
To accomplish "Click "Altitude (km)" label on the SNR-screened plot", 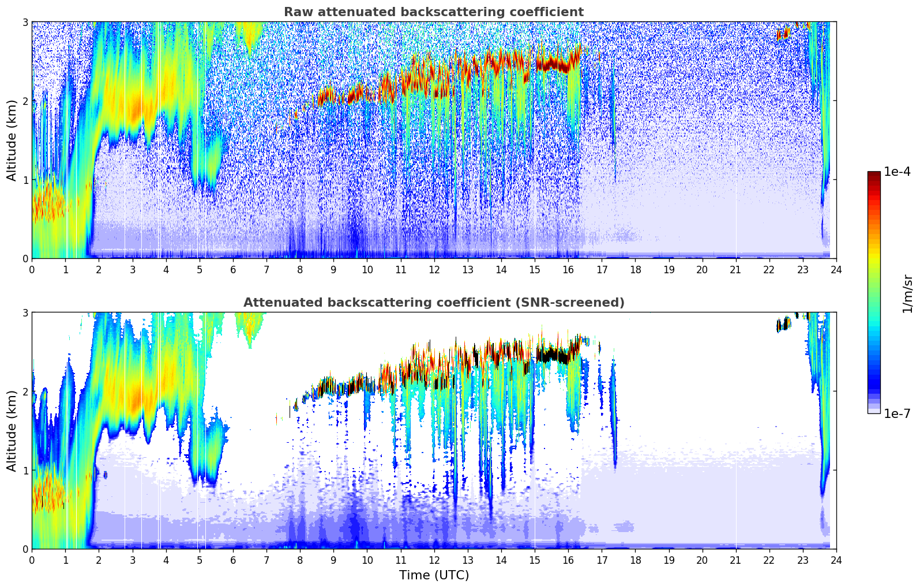I will 12,431.
